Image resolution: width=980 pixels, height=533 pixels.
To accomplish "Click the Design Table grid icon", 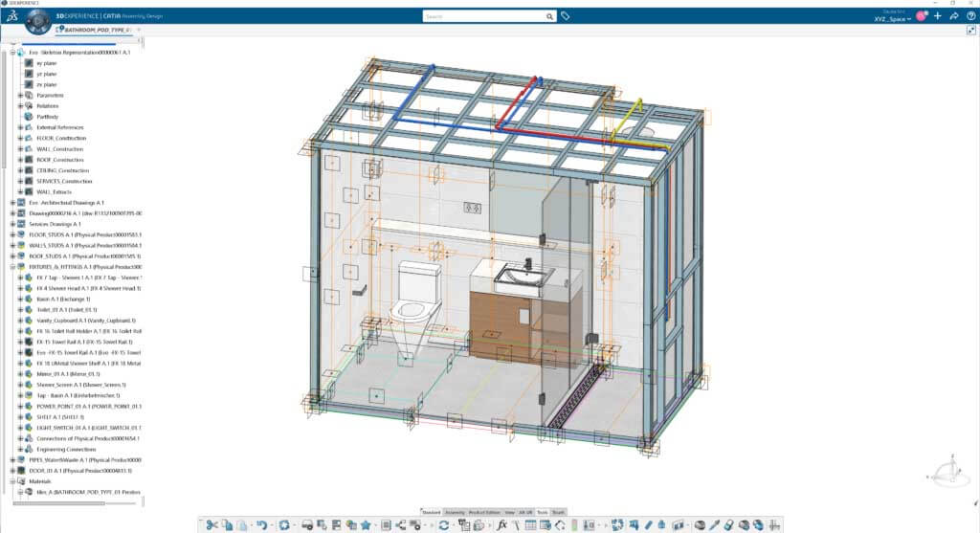I will point(530,525).
